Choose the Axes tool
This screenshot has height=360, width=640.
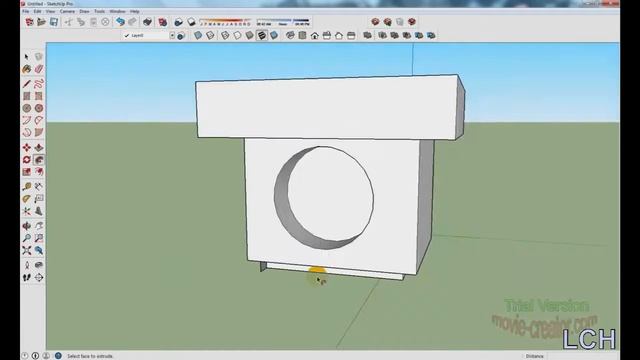pyautogui.click(x=27, y=211)
